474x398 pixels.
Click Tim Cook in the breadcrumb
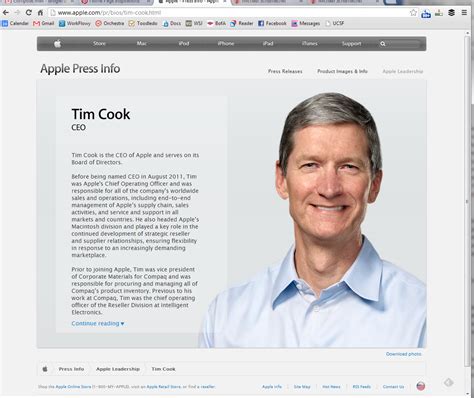coord(163,369)
